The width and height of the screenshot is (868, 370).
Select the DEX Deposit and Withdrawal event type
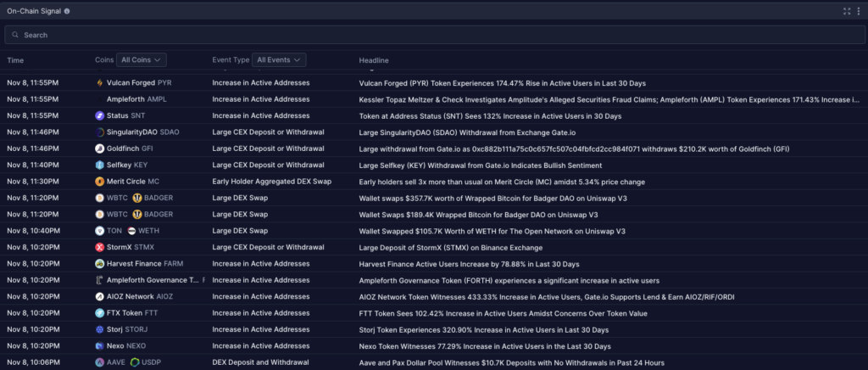pos(260,363)
